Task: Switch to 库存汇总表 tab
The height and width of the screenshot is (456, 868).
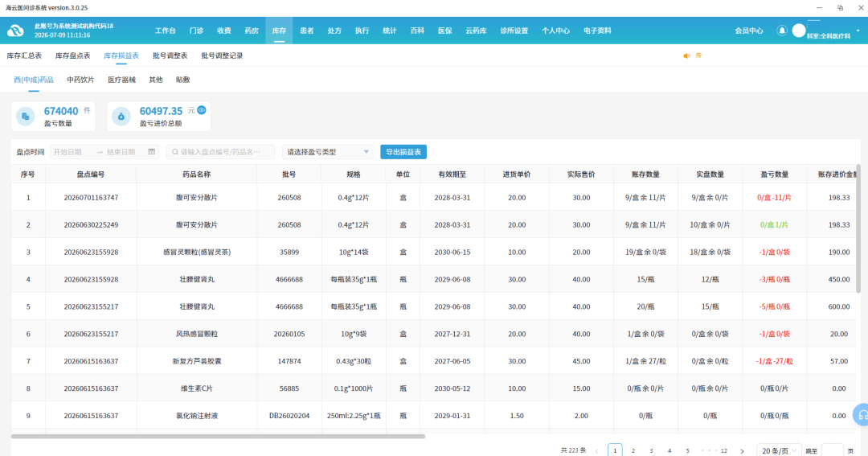Action: [24, 55]
